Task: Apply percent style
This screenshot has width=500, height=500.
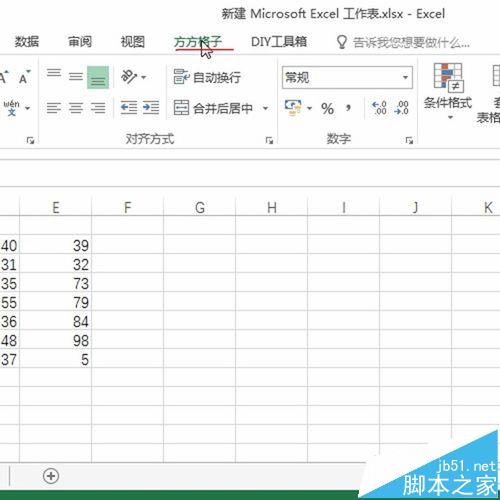Action: coord(327,108)
